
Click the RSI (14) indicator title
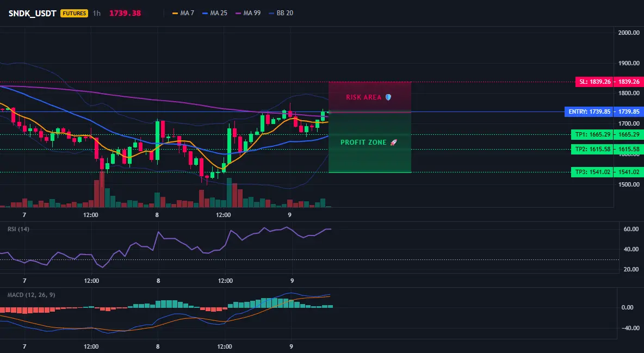tap(18, 229)
